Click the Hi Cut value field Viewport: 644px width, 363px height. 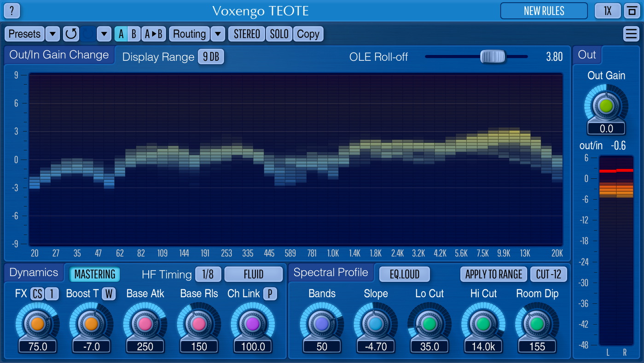483,347
